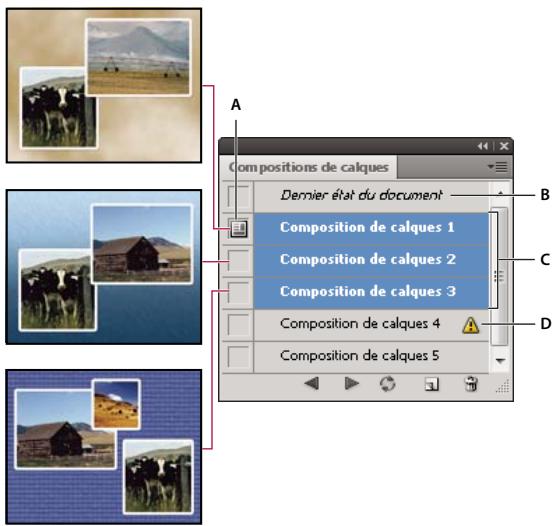Close the Compositions de calques panel

pyautogui.click(x=504, y=146)
